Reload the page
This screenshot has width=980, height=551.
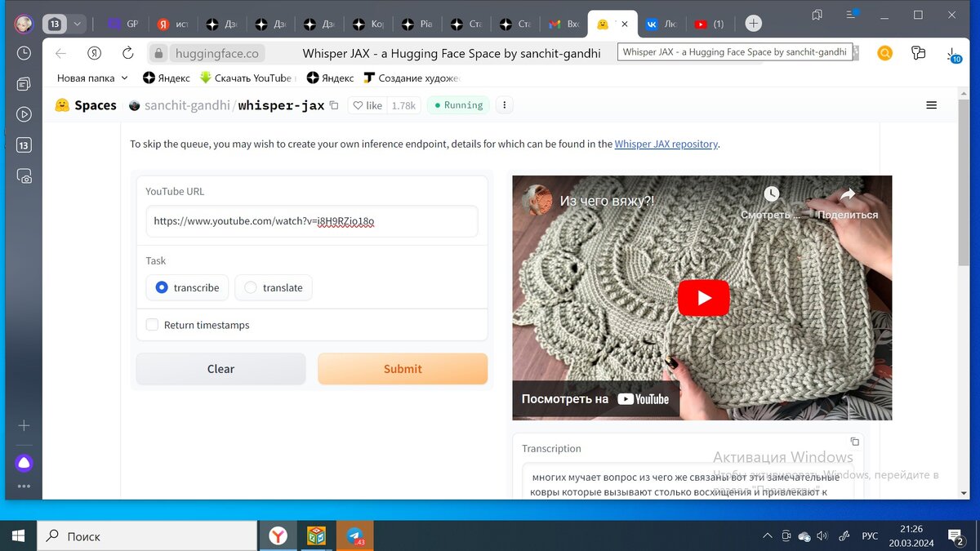[127, 53]
